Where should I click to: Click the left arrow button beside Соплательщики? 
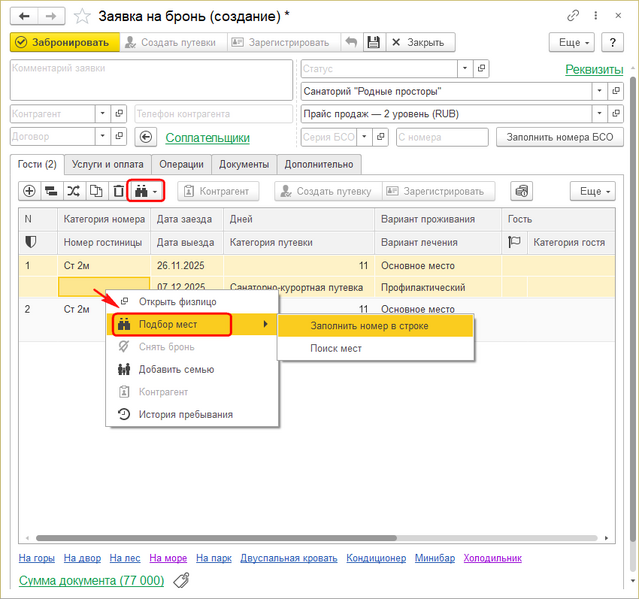pyautogui.click(x=147, y=137)
